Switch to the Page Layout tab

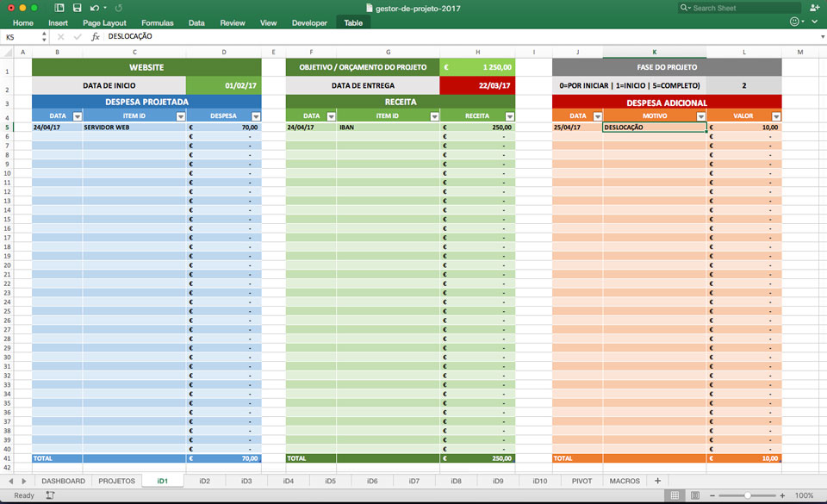(x=104, y=22)
